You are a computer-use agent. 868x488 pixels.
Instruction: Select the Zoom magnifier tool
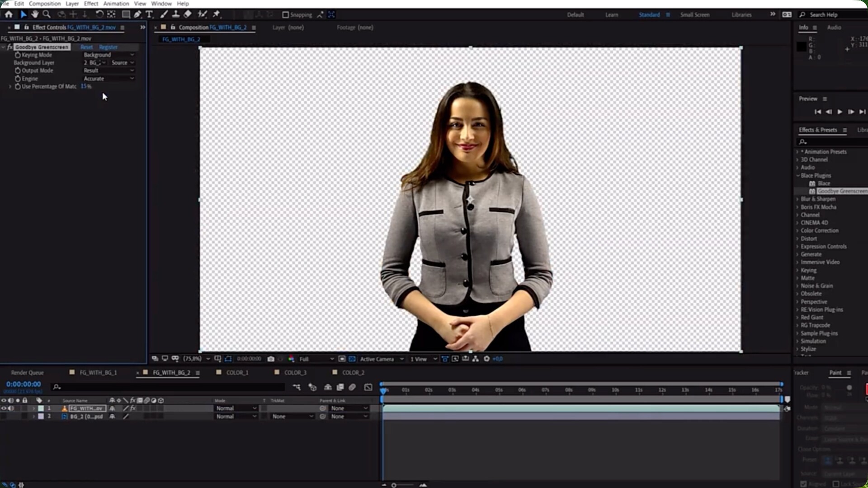(x=46, y=14)
